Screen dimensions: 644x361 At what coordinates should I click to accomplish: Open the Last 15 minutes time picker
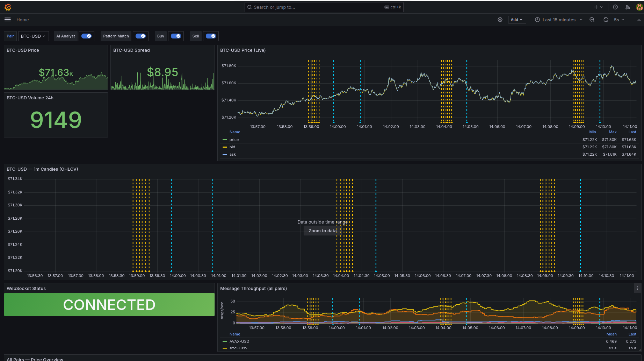tap(558, 20)
